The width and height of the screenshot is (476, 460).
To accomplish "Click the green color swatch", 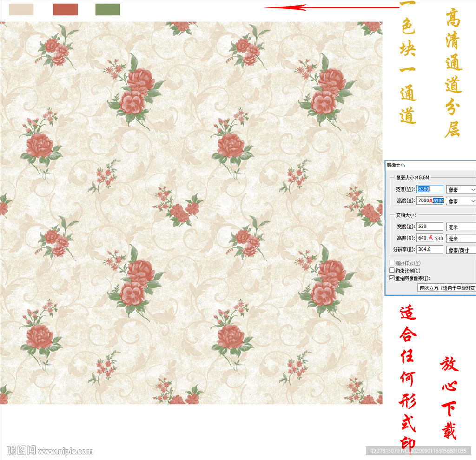I will tap(108, 9).
